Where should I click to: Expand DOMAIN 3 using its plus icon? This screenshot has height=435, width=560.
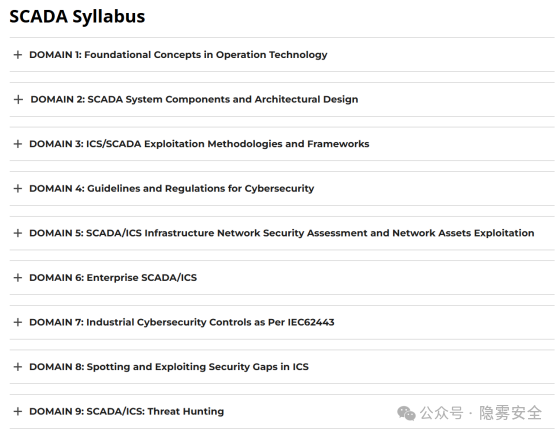coord(18,144)
